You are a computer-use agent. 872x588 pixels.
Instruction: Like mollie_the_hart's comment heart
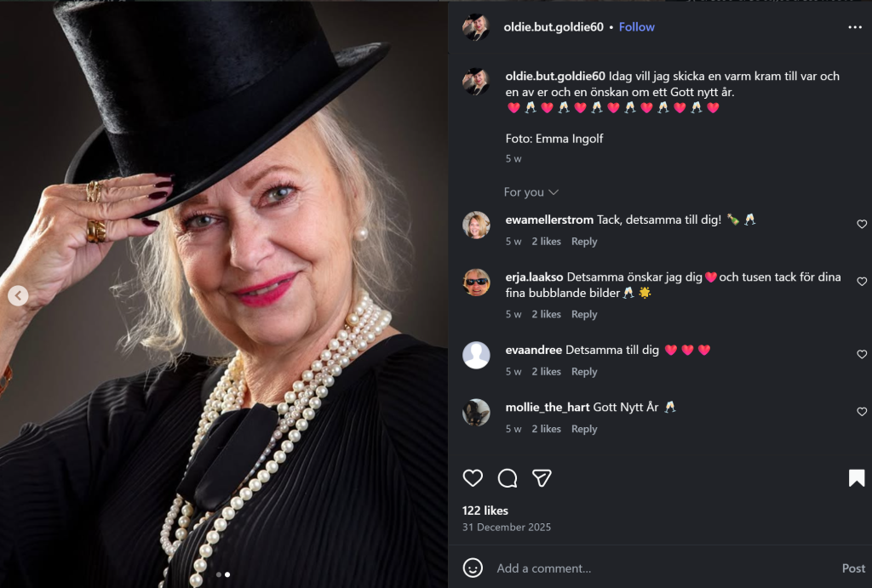tap(862, 412)
